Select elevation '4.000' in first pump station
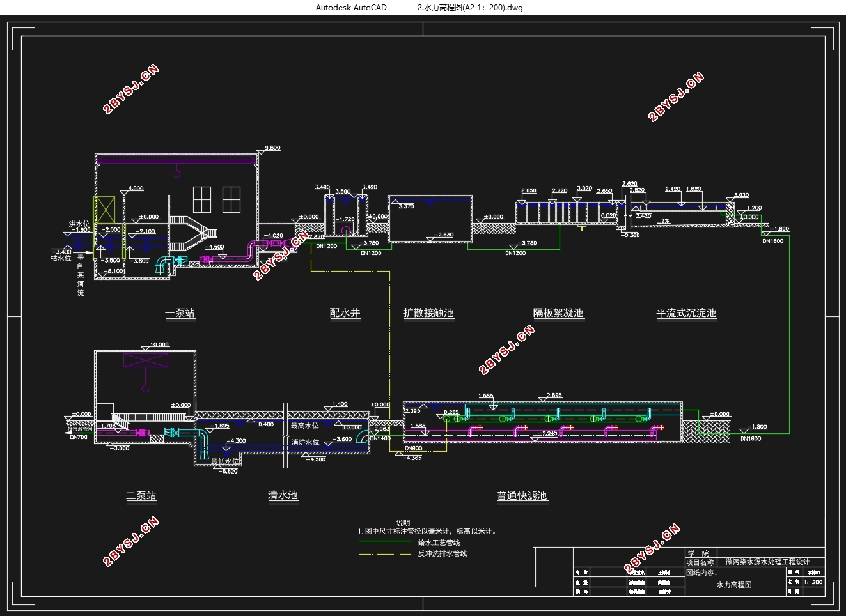This screenshot has width=846, height=616. click(x=136, y=189)
